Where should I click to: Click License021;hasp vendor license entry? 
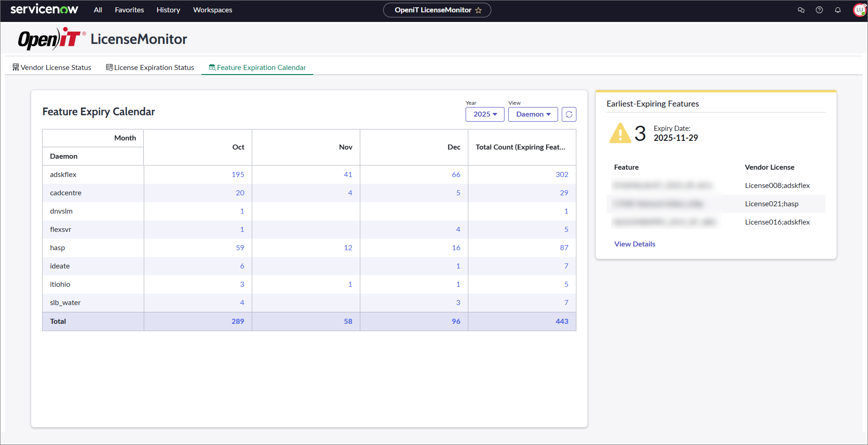click(x=772, y=204)
